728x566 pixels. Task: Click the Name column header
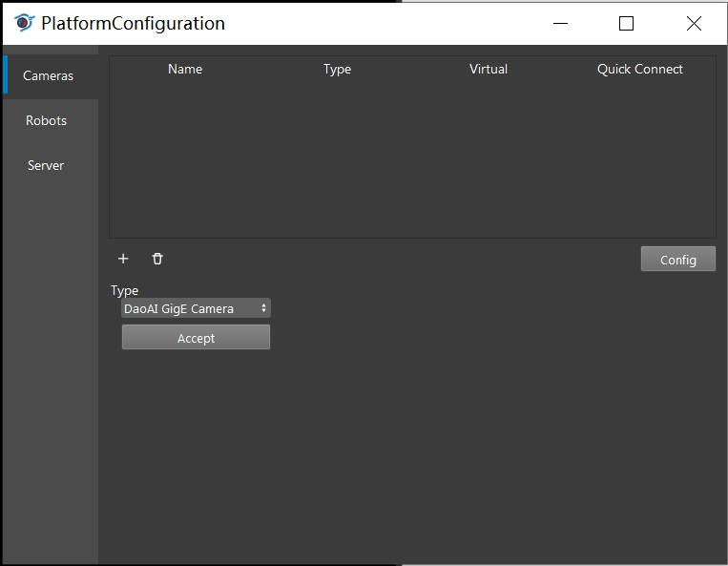click(185, 69)
